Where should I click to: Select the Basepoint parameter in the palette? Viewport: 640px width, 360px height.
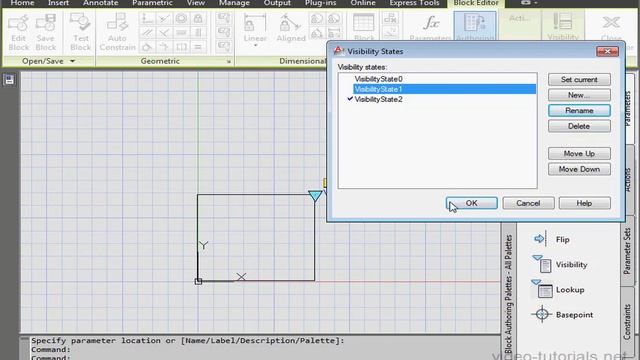(x=562, y=315)
